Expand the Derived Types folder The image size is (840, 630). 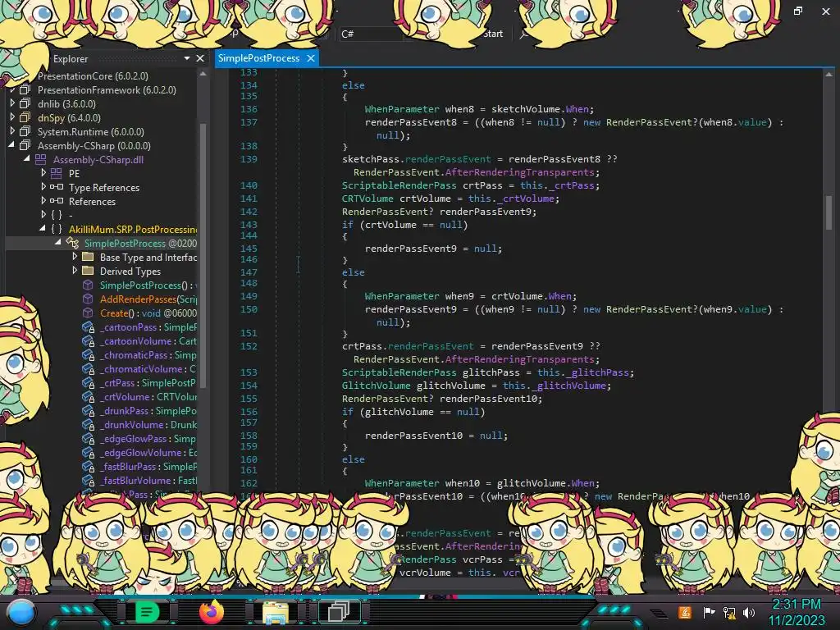(x=75, y=270)
